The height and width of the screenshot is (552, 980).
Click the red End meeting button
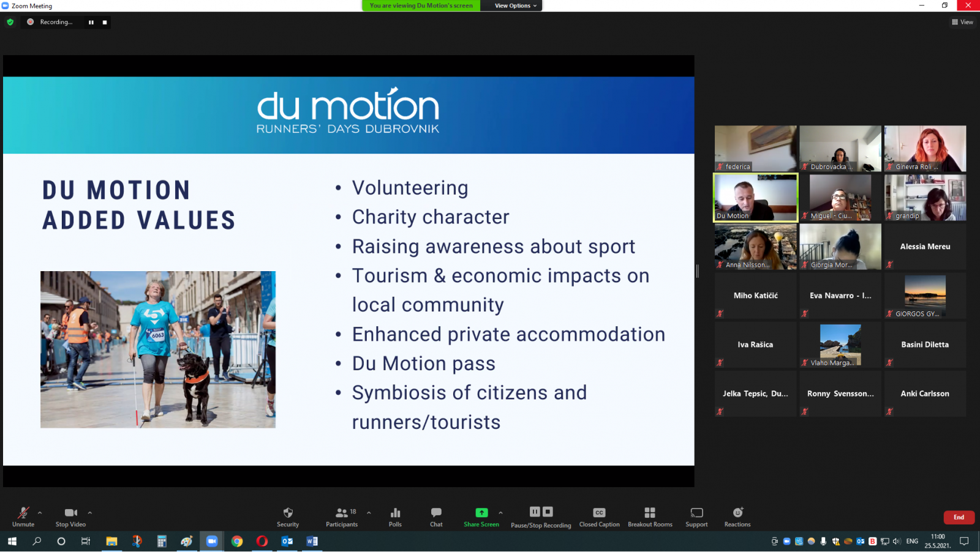click(959, 517)
